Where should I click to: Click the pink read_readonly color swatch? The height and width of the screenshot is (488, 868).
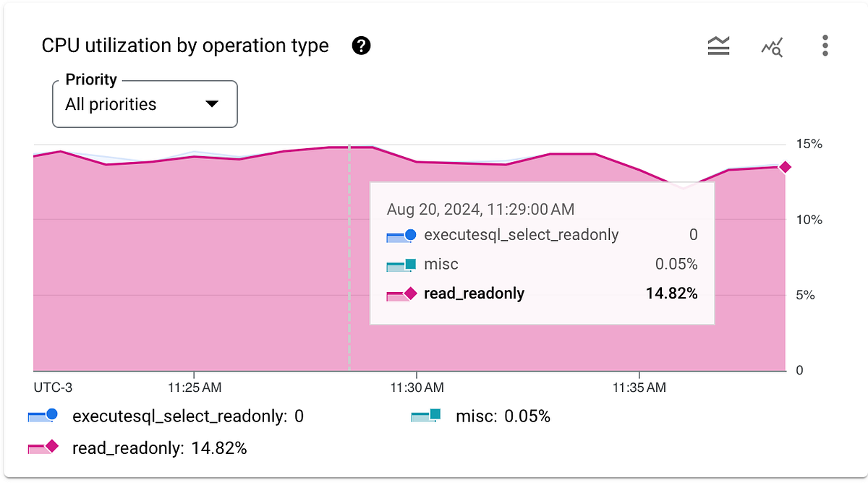coord(43,448)
